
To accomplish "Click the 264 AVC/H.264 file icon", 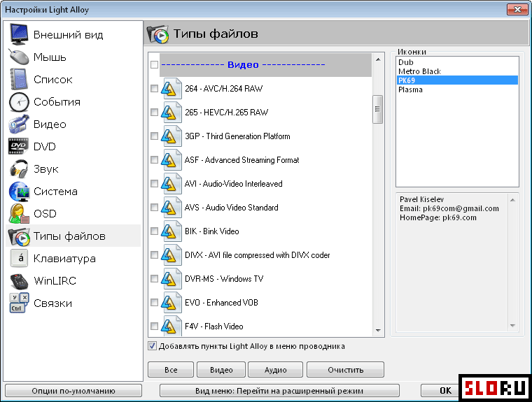I will 171,89.
